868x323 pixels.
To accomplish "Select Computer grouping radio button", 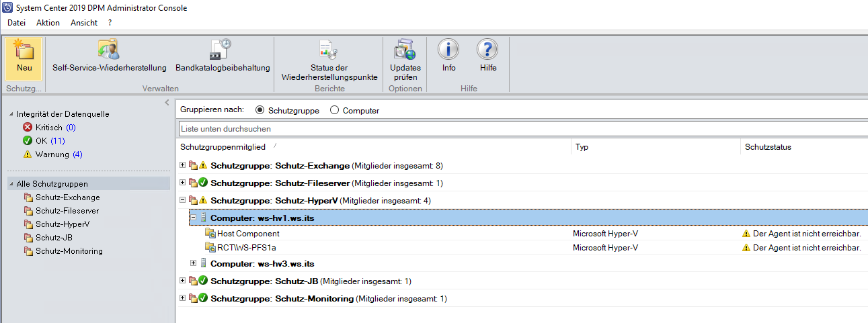I will [x=334, y=110].
